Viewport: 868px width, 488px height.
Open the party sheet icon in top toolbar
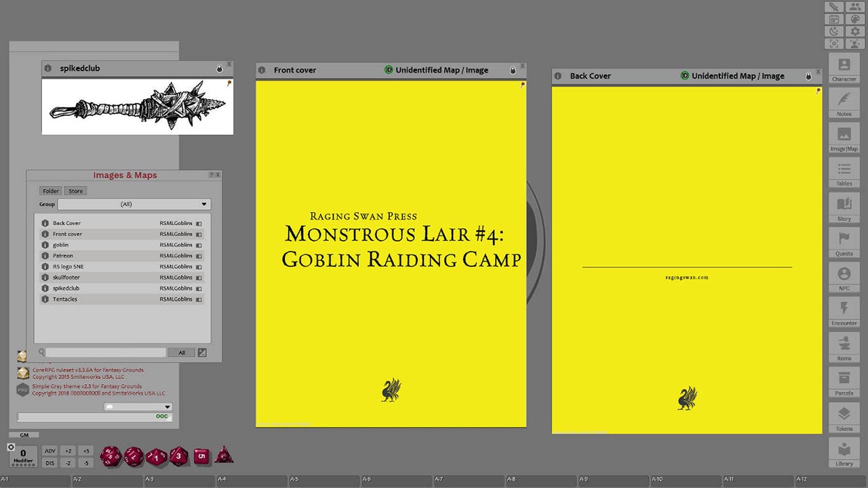pyautogui.click(x=856, y=7)
